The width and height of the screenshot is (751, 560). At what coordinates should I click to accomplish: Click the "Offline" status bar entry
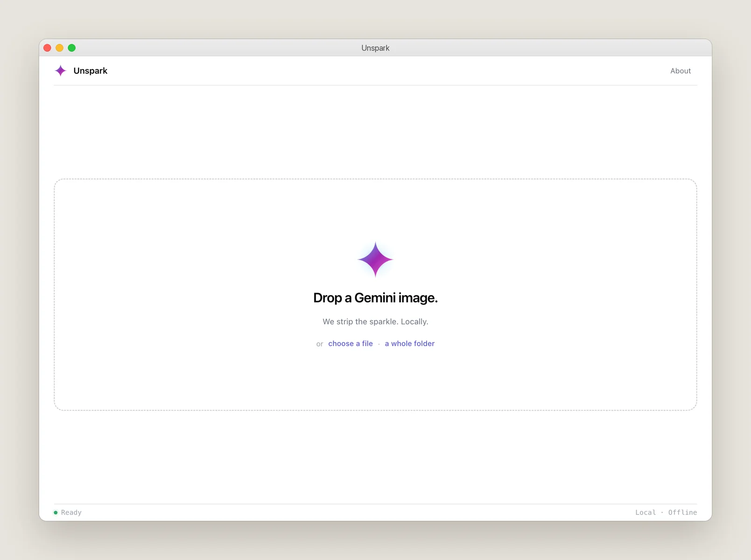(x=682, y=512)
